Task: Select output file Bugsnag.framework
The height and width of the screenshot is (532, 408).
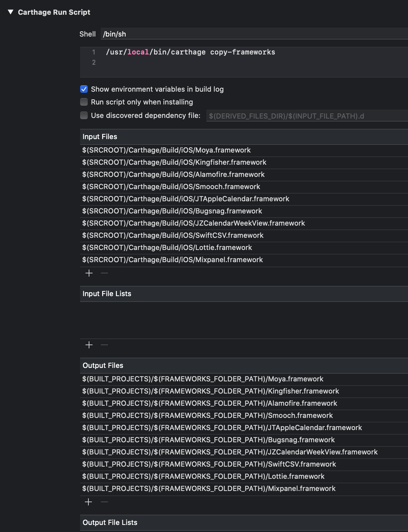Action: pyautogui.click(x=244, y=440)
